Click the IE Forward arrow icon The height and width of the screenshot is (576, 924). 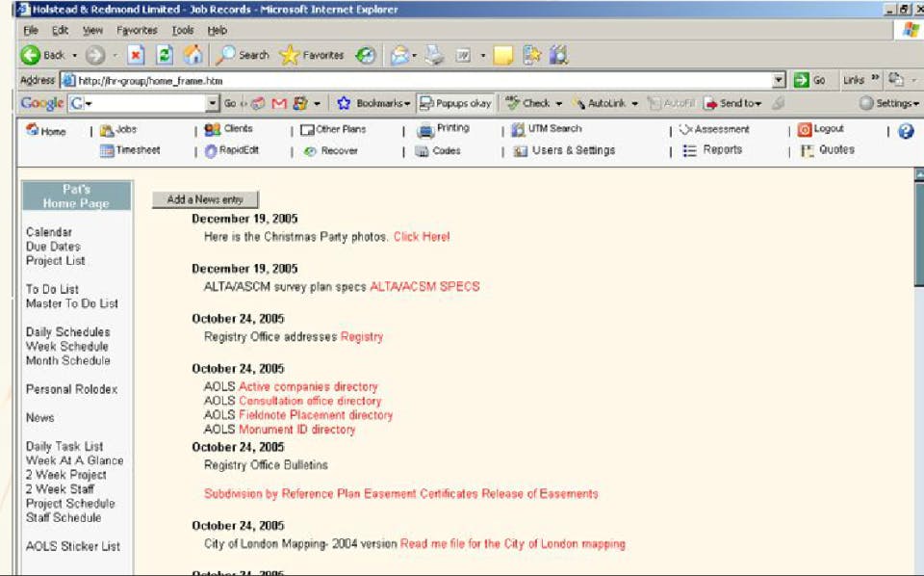click(95, 56)
